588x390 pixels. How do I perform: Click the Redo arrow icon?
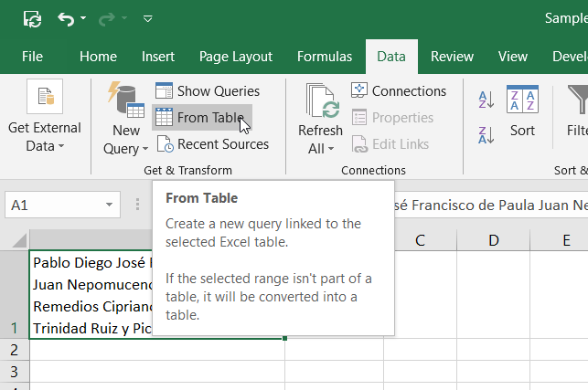pos(106,19)
